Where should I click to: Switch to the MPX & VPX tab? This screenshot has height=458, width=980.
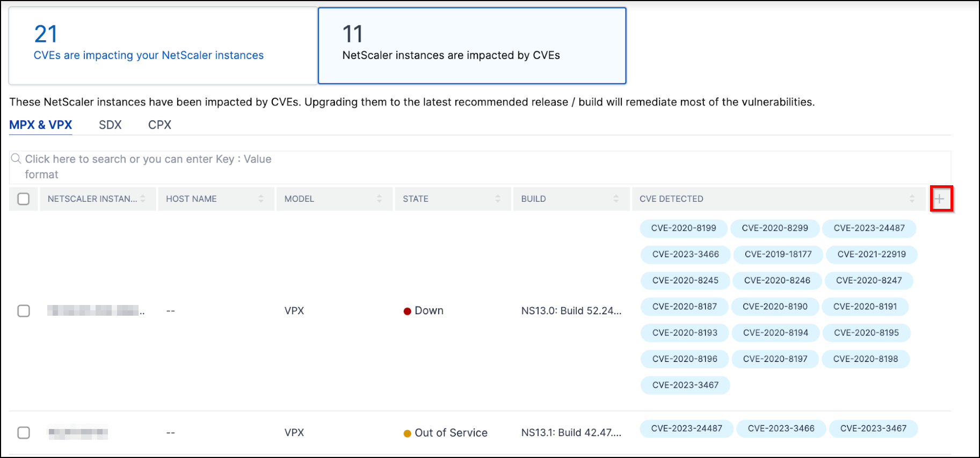click(41, 125)
